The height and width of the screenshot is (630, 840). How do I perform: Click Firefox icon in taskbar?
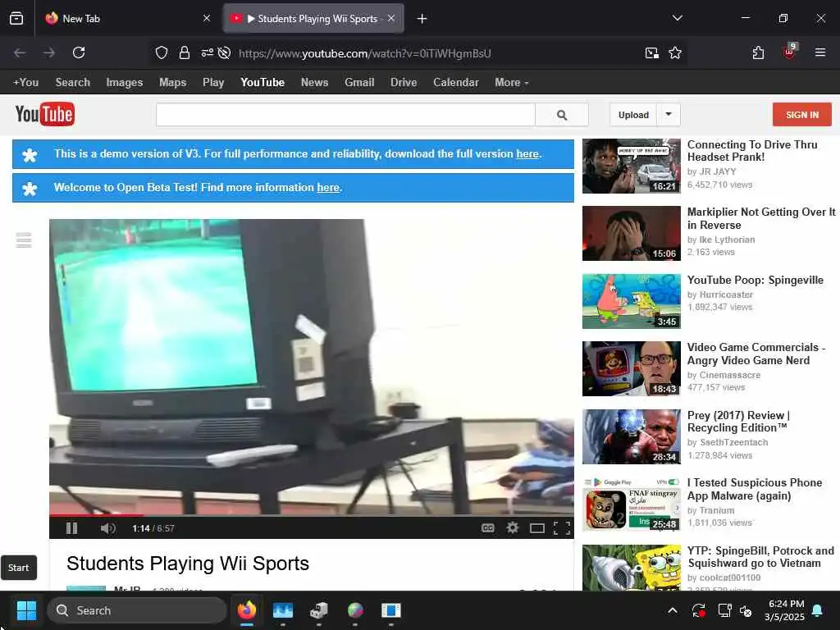pos(246,610)
